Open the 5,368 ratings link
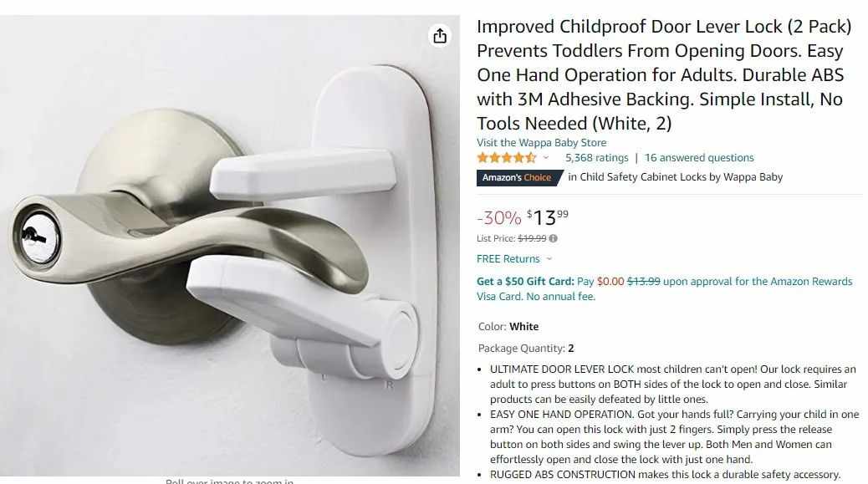Screen dimensions: 868x484 [x=597, y=158]
